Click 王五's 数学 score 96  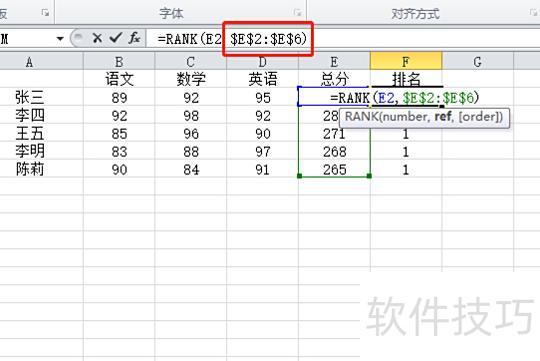191,133
